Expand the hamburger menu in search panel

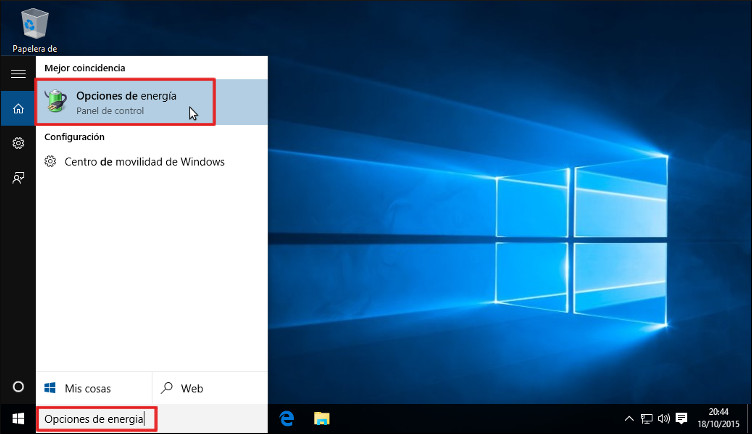17,74
